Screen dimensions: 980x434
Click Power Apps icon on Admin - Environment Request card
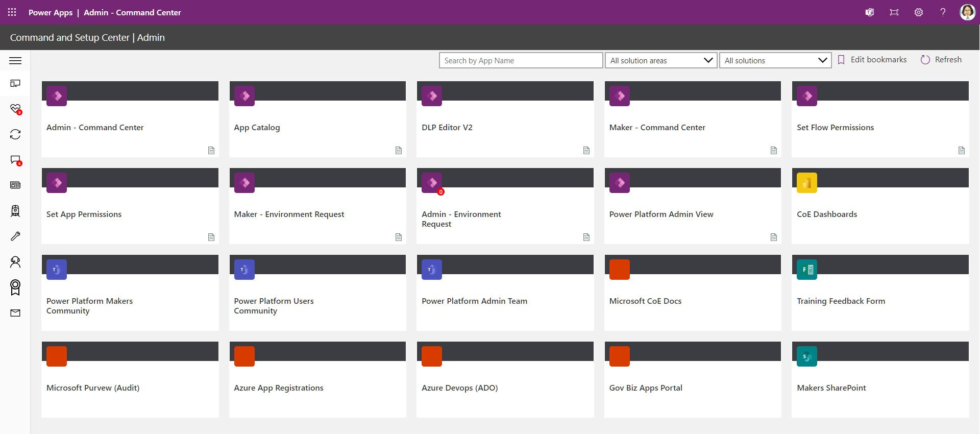tap(432, 183)
